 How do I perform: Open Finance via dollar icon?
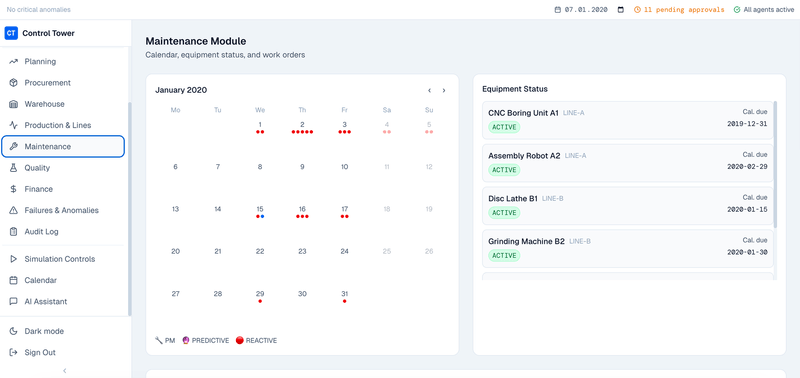14,189
